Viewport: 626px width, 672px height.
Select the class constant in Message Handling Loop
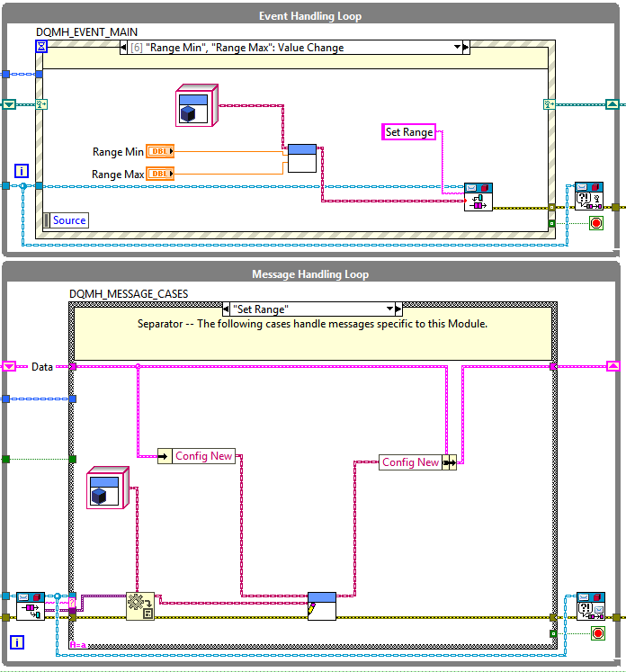[x=108, y=488]
